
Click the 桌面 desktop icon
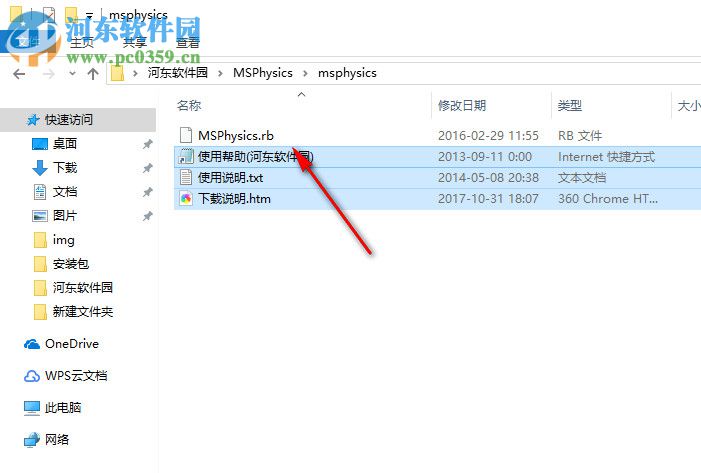tap(40, 144)
